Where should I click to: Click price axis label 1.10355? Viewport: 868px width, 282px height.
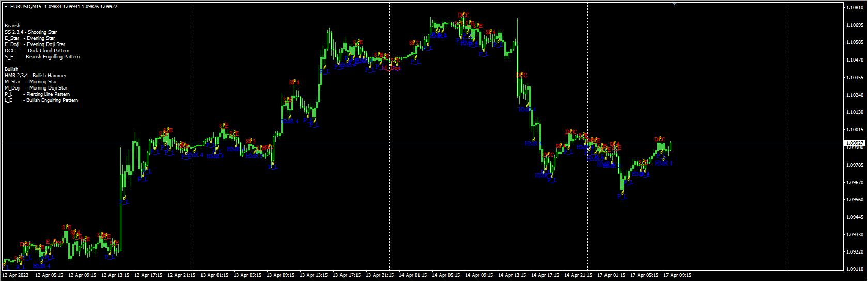pos(855,78)
